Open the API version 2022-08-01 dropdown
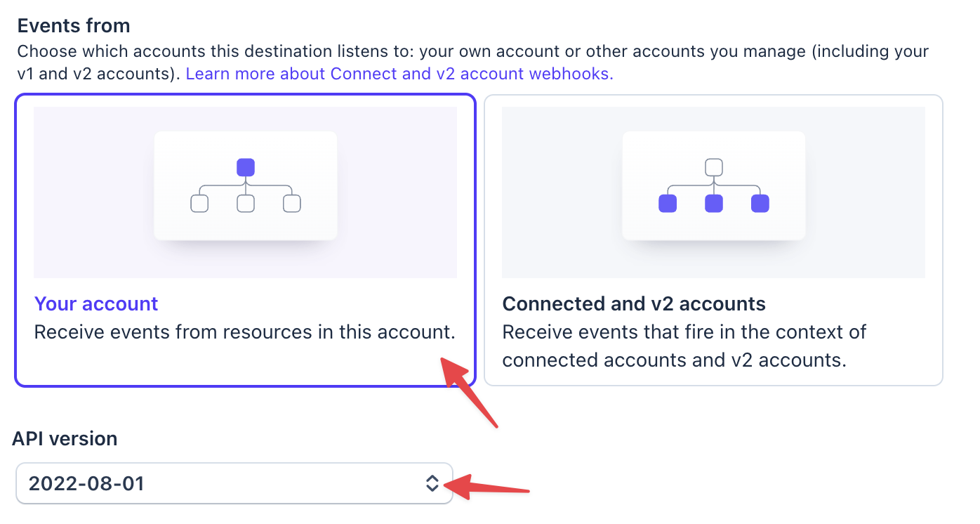Screen dimensions: 980x524 coord(225,483)
